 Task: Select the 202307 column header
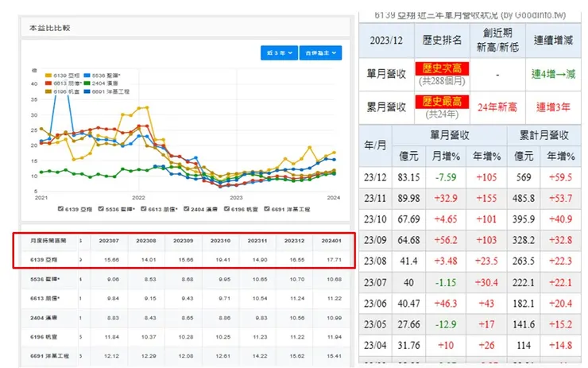(109, 241)
